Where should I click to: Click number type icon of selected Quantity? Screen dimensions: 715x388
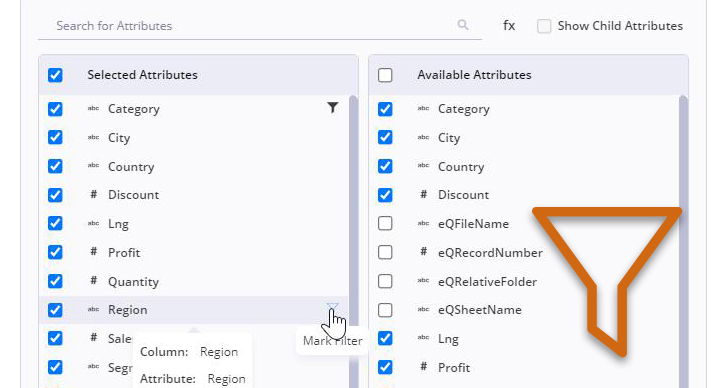tap(93, 281)
